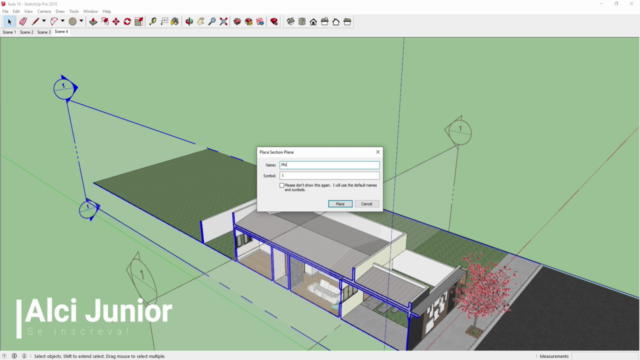Image resolution: width=640 pixels, height=360 pixels.
Task: Select the Paint Bucket tool
Action: click(175, 22)
